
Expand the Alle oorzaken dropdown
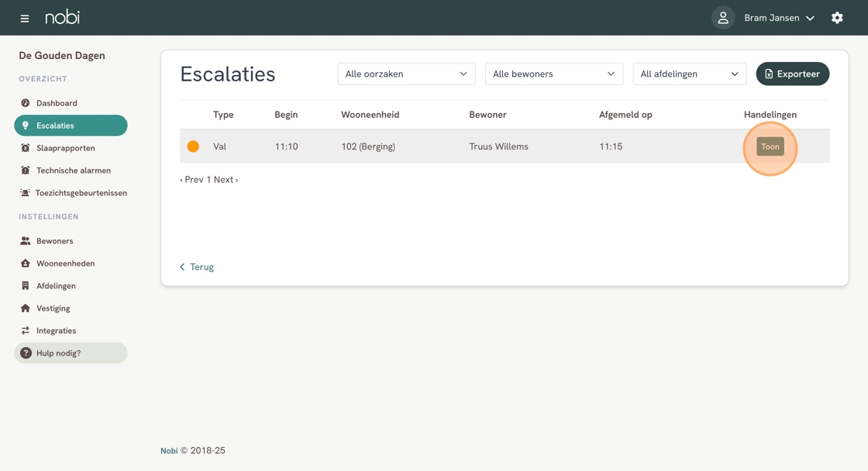[406, 74]
